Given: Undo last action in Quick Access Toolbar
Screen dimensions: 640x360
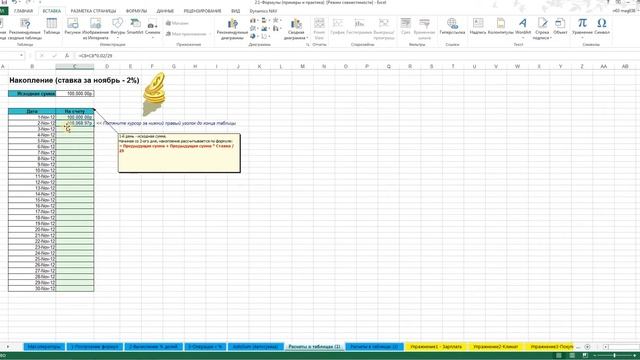Looking at the screenshot, I should [x=14, y=2].
